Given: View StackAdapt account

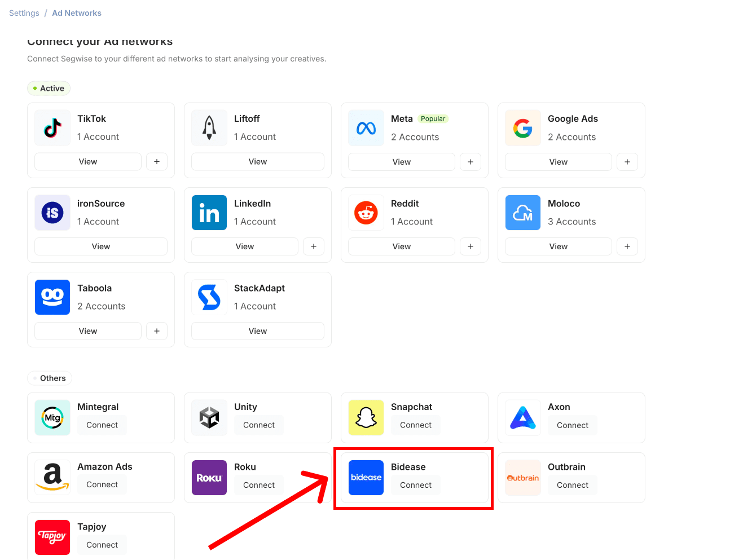Looking at the screenshot, I should 258,331.
